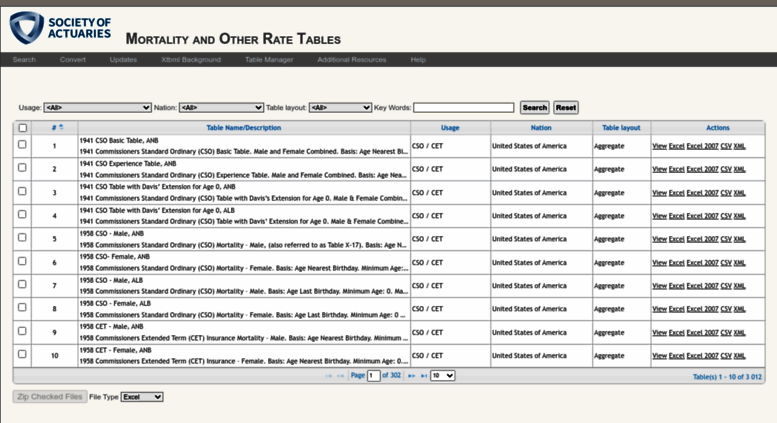The height and width of the screenshot is (423, 777).
Task: Click '1958 CSO - Female, ALB' text
Action: (x=115, y=304)
